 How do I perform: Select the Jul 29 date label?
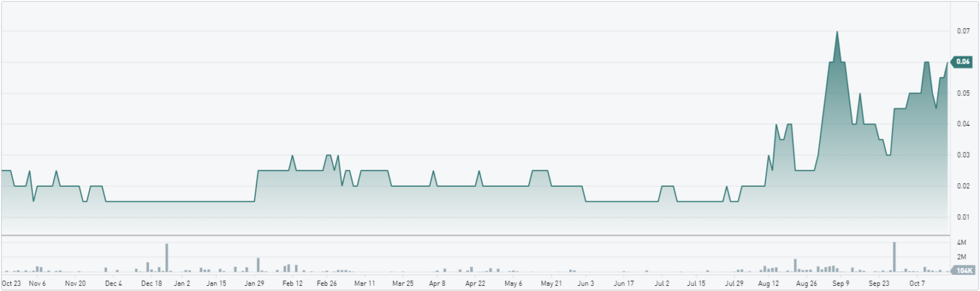tap(735, 282)
